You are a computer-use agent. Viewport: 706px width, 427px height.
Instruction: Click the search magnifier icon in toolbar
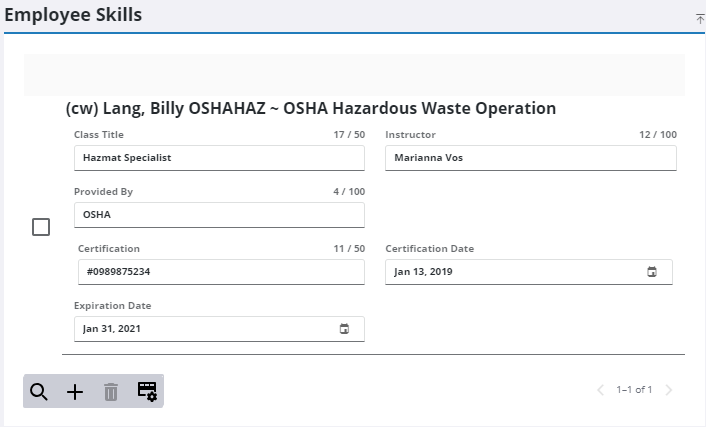39,391
